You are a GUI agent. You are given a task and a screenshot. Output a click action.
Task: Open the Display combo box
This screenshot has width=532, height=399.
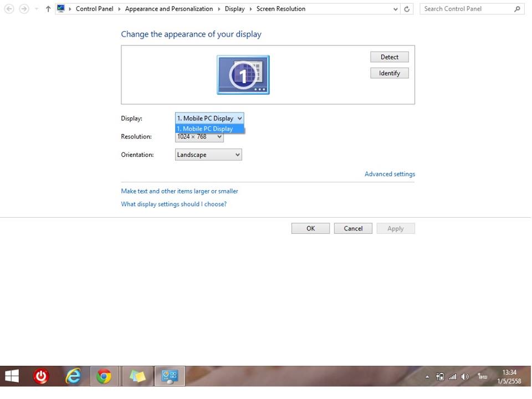[x=209, y=118]
